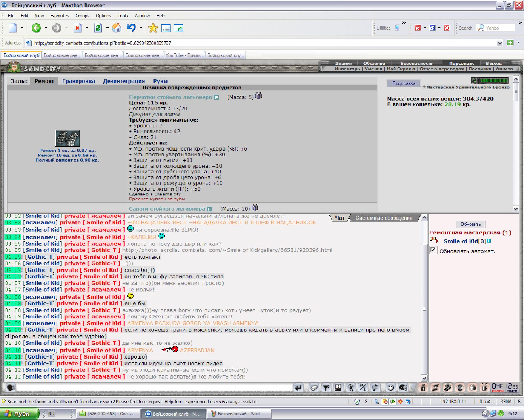Open the stop button dropdown arrow
Image resolution: width=532 pixels, height=420 pixels.
[87, 28]
